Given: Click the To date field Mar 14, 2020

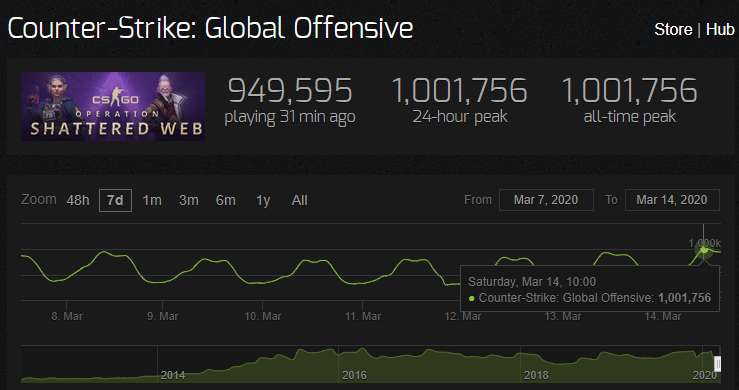Looking at the screenshot, I should (x=672, y=200).
